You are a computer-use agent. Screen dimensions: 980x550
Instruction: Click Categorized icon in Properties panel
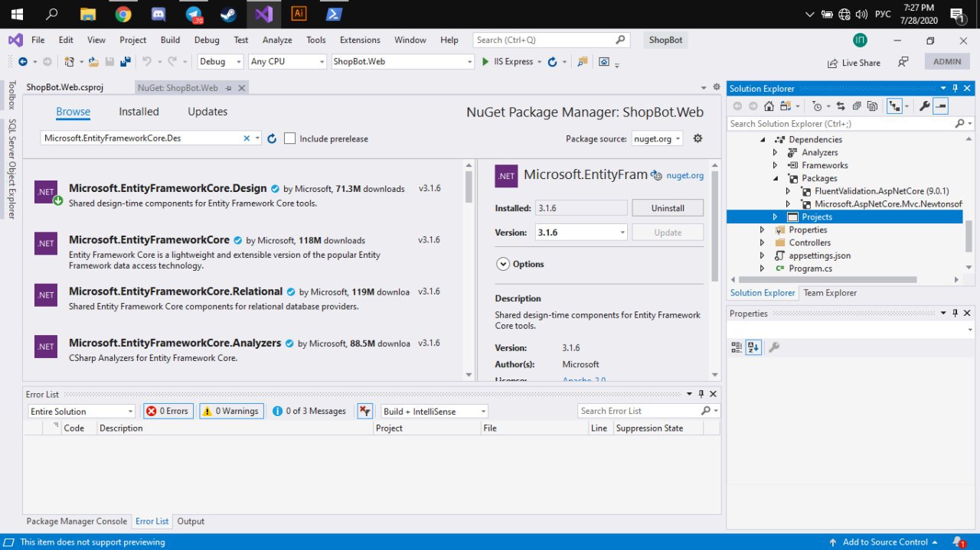tap(737, 347)
